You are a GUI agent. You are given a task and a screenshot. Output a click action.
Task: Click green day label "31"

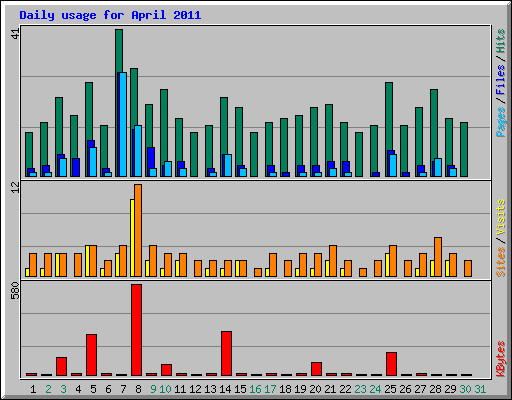480,389
